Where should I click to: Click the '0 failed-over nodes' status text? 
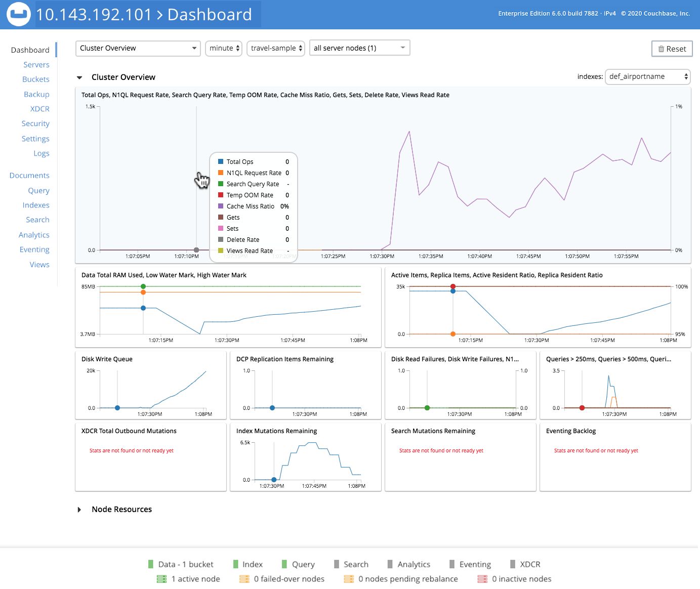[289, 579]
